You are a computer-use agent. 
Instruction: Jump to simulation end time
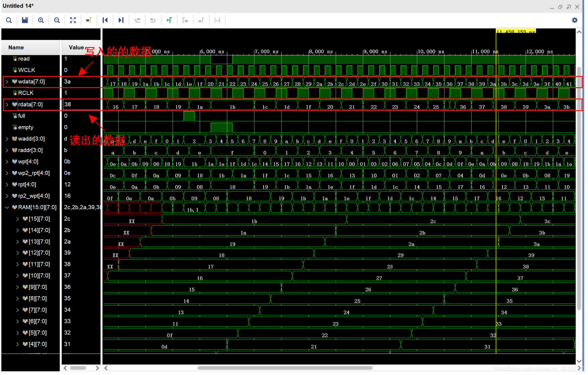[x=121, y=20]
